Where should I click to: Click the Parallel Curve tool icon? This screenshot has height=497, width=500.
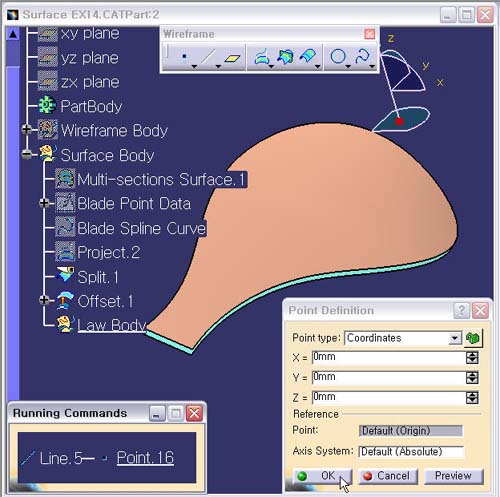click(308, 57)
